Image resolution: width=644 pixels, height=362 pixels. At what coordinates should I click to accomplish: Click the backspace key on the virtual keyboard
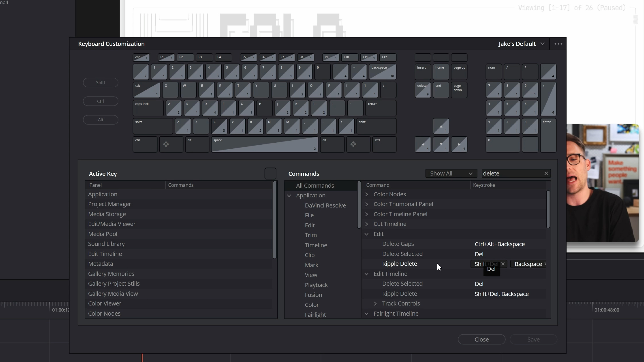coord(383,72)
